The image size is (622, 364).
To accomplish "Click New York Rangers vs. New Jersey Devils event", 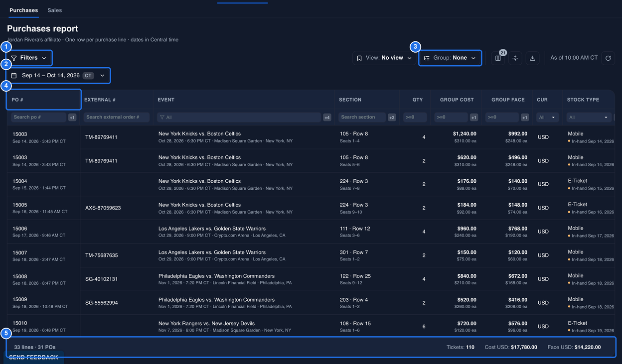I will pos(206,324).
